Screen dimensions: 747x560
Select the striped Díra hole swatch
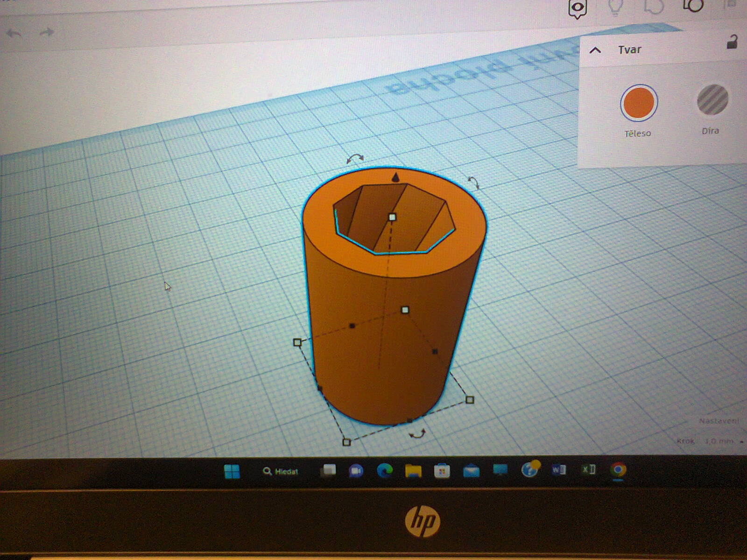[x=712, y=99]
